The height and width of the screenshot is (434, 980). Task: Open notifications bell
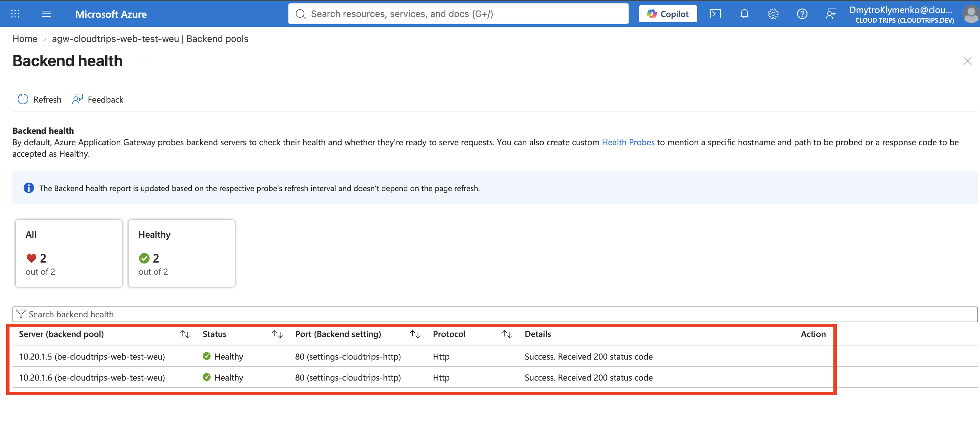coord(744,14)
